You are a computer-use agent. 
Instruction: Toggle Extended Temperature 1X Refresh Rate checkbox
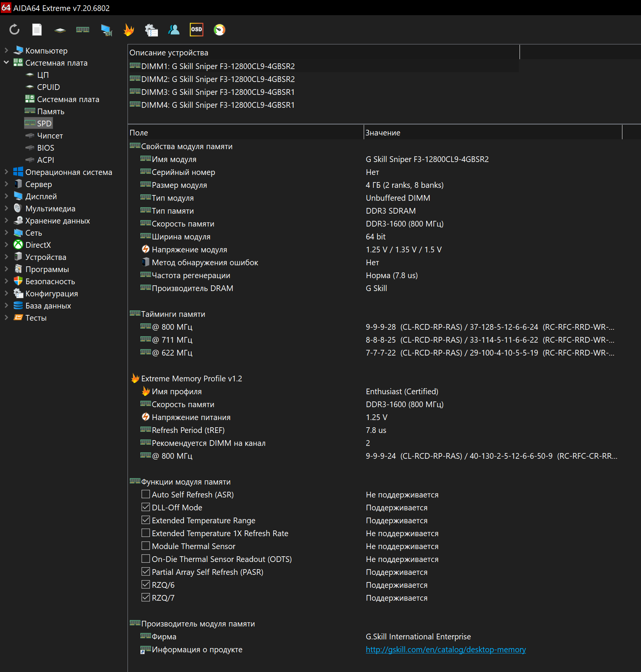tap(146, 533)
